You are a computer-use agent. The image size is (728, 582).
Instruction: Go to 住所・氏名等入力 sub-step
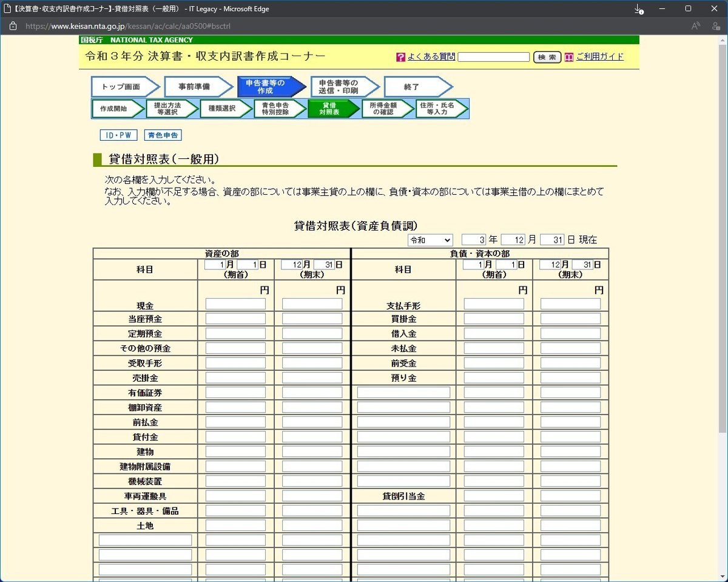(x=442, y=109)
